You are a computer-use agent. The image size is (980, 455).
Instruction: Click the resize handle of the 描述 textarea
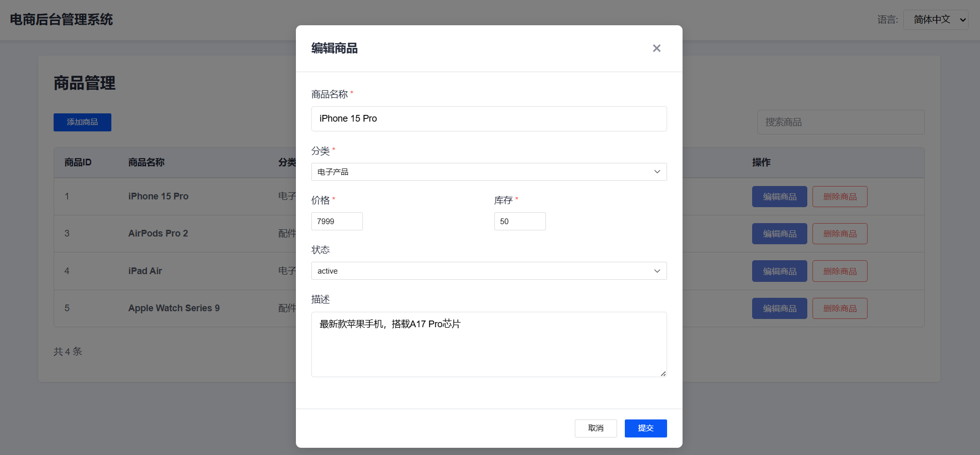[663, 374]
